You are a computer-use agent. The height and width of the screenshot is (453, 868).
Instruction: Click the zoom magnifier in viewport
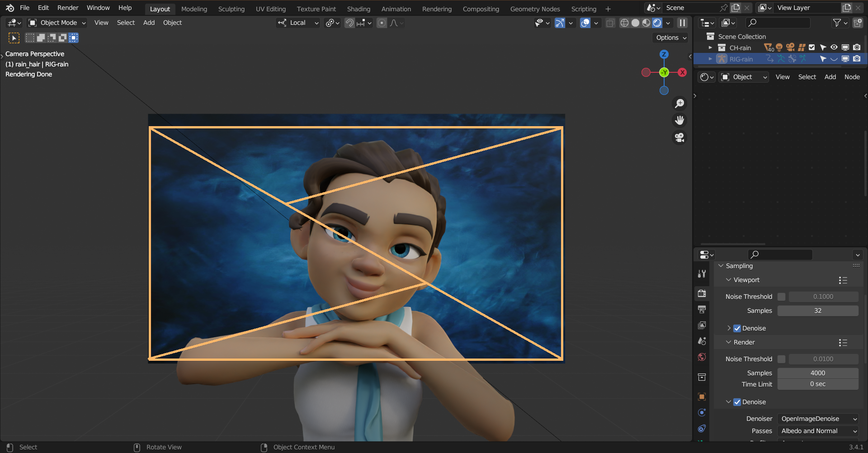coord(679,104)
